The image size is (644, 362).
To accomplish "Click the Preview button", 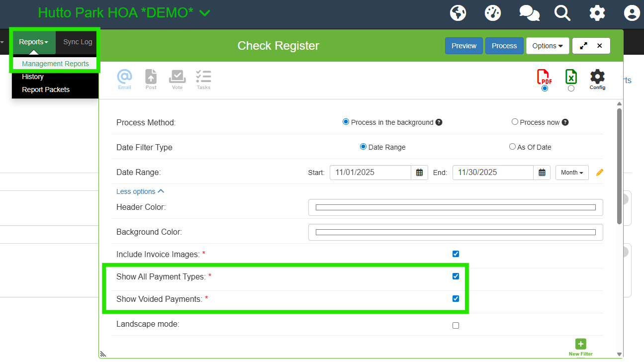I will coord(463,45).
